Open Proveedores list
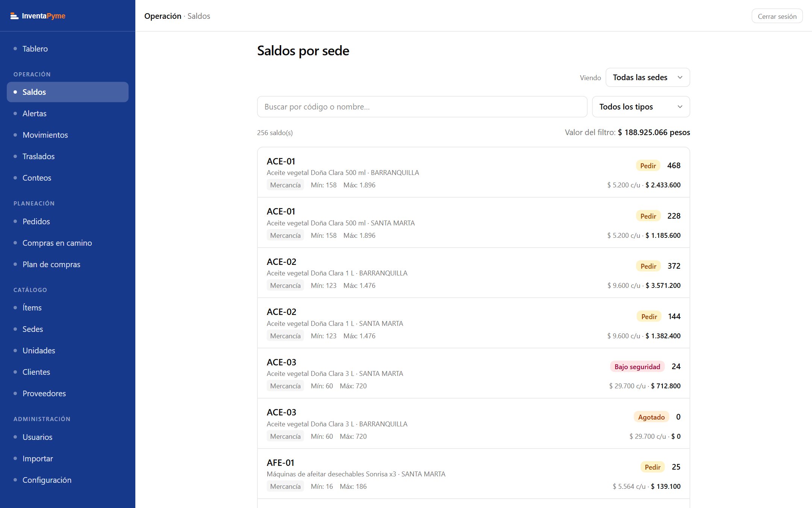This screenshot has width=812, height=508. pyautogui.click(x=68, y=394)
